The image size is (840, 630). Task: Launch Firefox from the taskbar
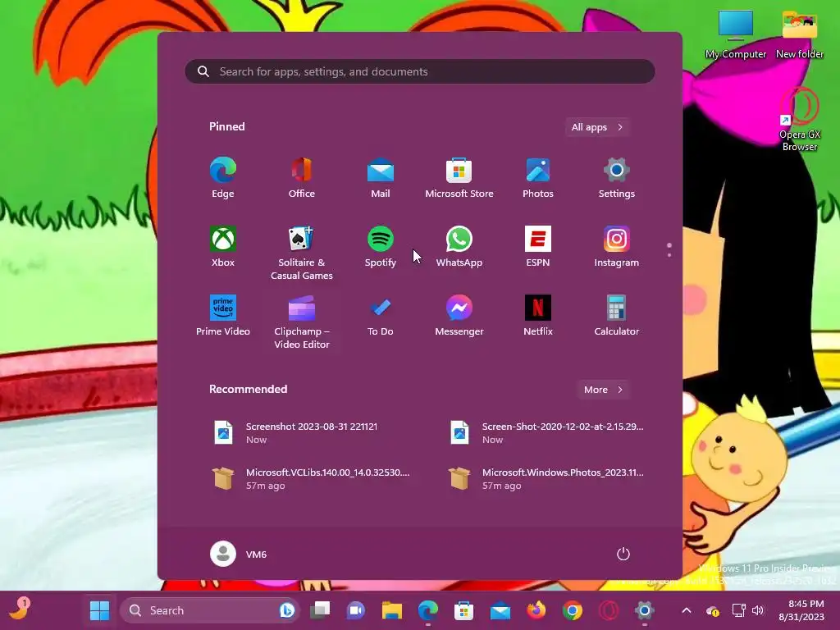click(x=536, y=610)
